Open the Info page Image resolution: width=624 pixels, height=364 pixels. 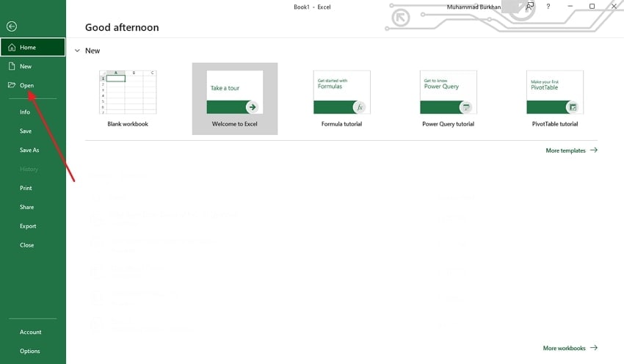25,112
